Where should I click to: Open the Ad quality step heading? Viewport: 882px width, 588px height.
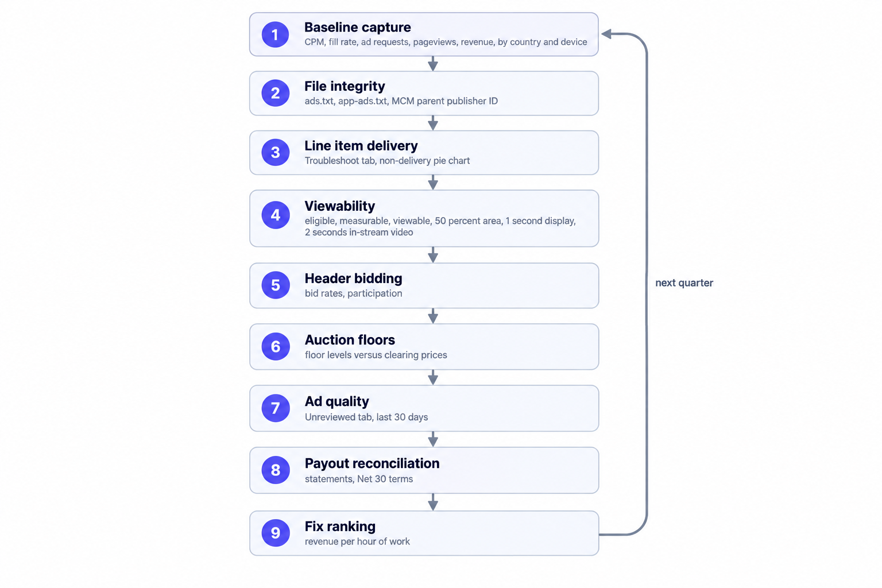[x=336, y=401]
